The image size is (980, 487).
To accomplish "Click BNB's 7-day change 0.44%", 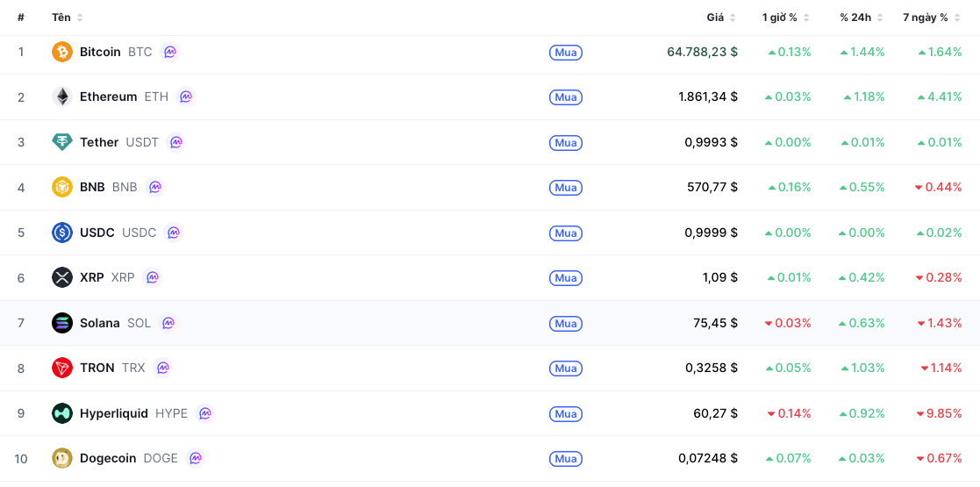I will [x=938, y=187].
